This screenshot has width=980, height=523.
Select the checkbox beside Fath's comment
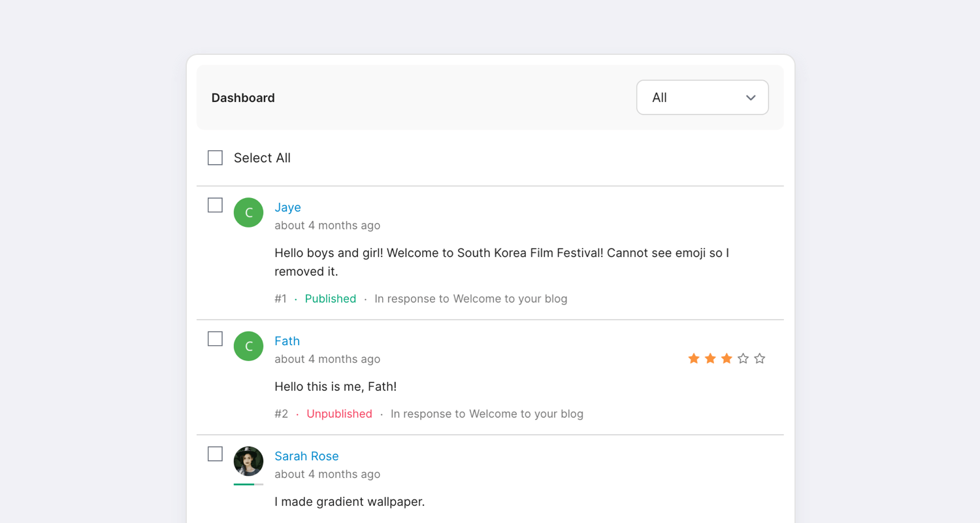coord(215,339)
